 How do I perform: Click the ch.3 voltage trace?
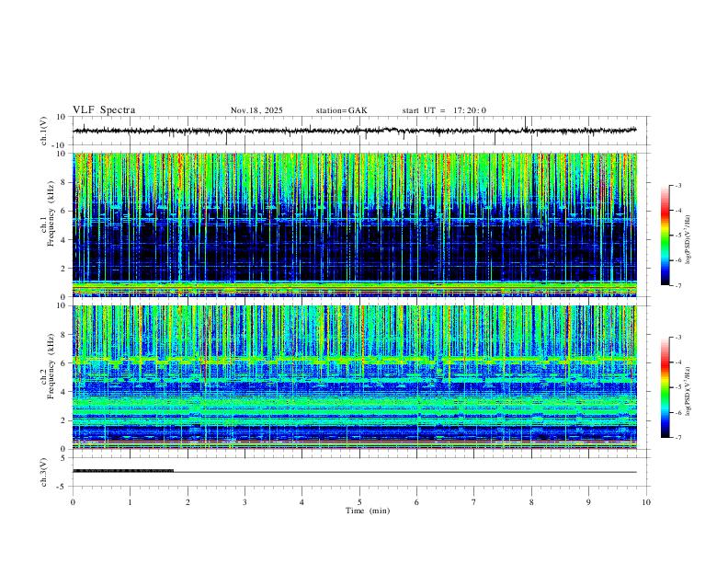click(x=355, y=472)
